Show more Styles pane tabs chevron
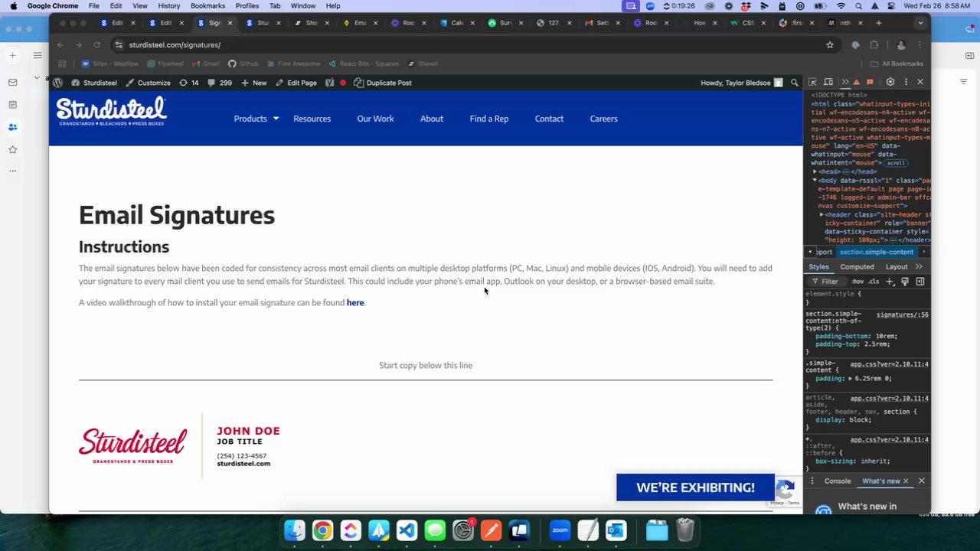 coord(919,267)
